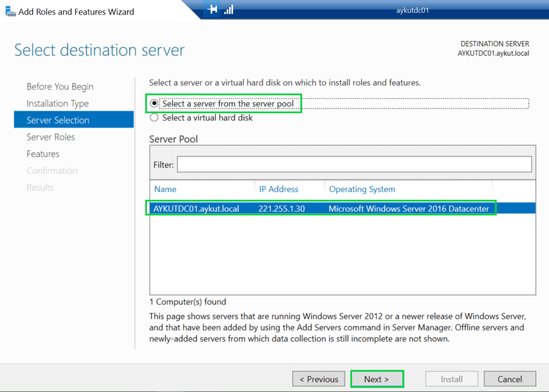Viewport: 549px width, 392px height.
Task: Click the aykutdc01 connection bar title
Action: (x=411, y=9)
